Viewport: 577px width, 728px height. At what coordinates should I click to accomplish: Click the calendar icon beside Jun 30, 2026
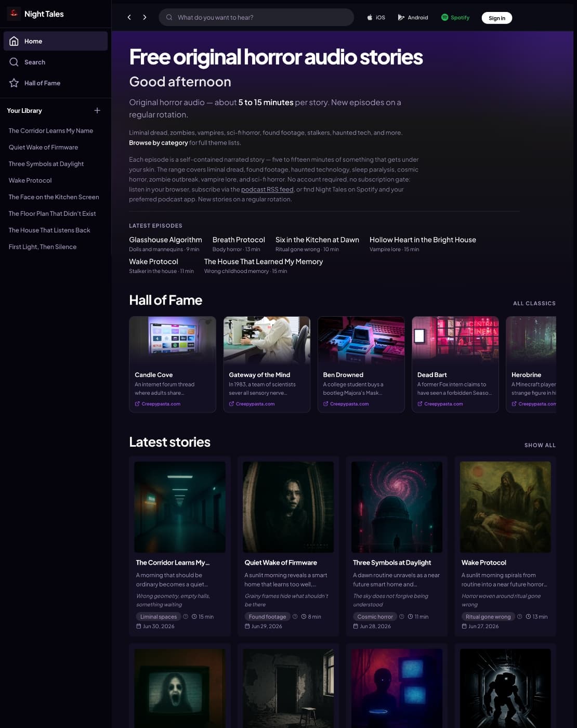(139, 626)
